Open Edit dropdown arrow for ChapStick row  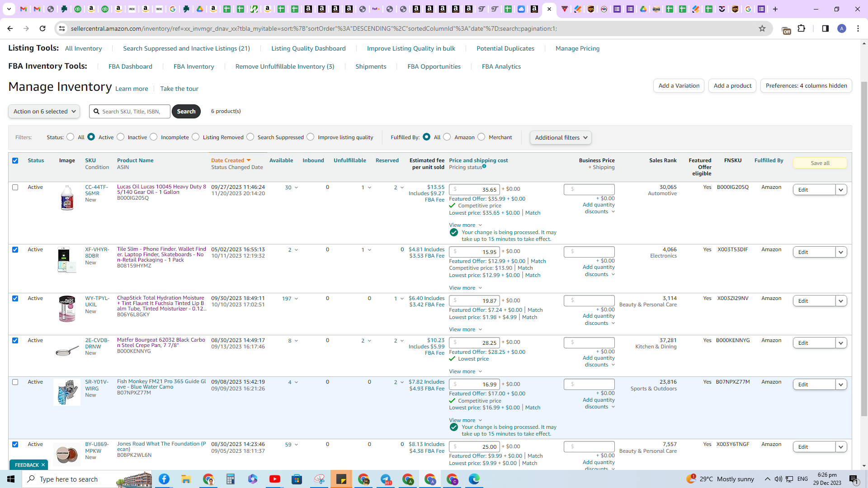(x=841, y=301)
